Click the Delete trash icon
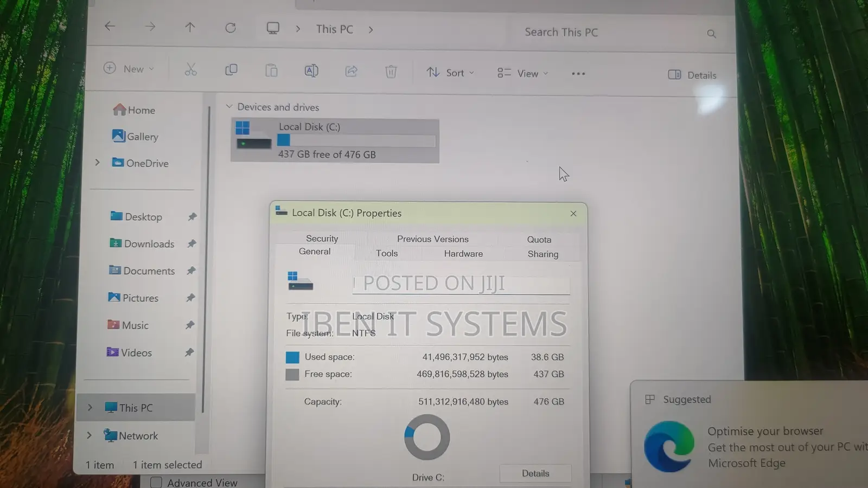Screen dimensions: 868x488 (x=391, y=72)
